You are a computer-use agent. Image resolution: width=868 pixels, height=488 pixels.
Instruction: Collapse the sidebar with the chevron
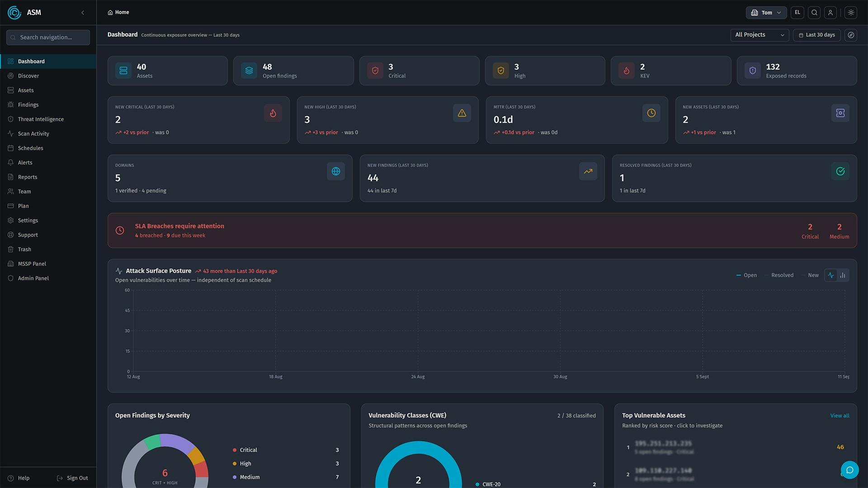[83, 13]
